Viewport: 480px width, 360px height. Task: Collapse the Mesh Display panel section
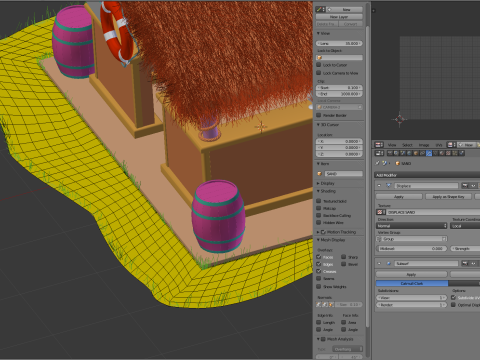pyautogui.click(x=318, y=240)
